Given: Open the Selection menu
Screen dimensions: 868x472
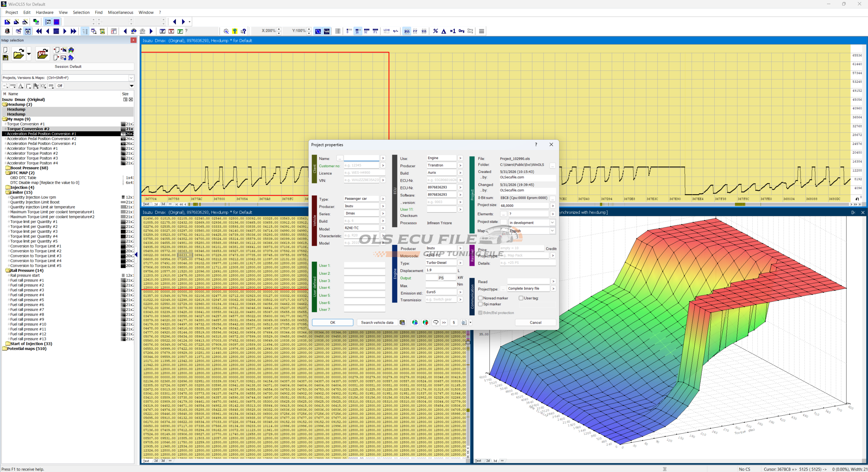Looking at the screenshot, I should [81, 13].
